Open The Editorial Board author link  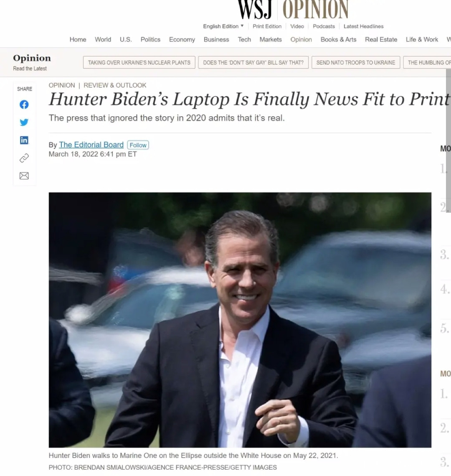pos(91,145)
